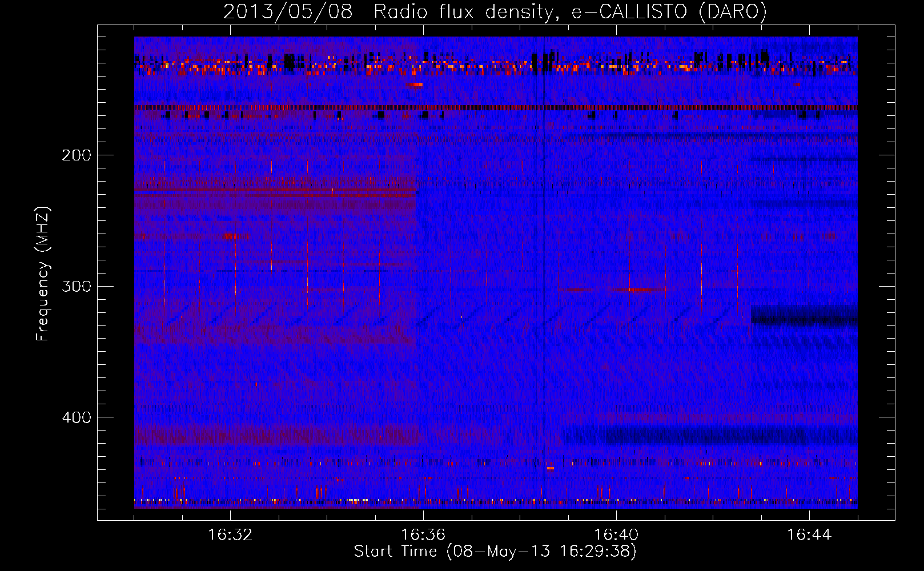Click the 'Start Time (08-May-13 16:29:38)' label
The image size is (924, 571).
pos(495,552)
